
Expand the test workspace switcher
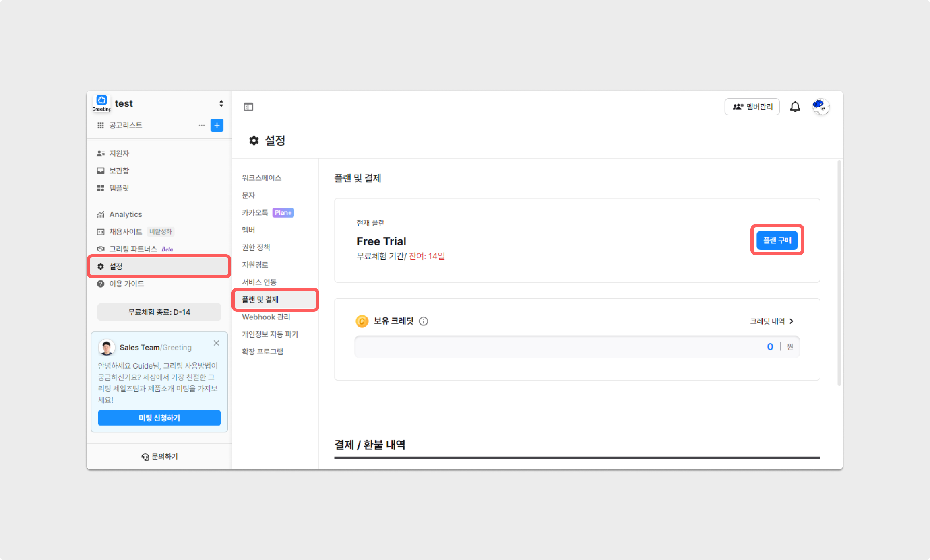pyautogui.click(x=221, y=104)
